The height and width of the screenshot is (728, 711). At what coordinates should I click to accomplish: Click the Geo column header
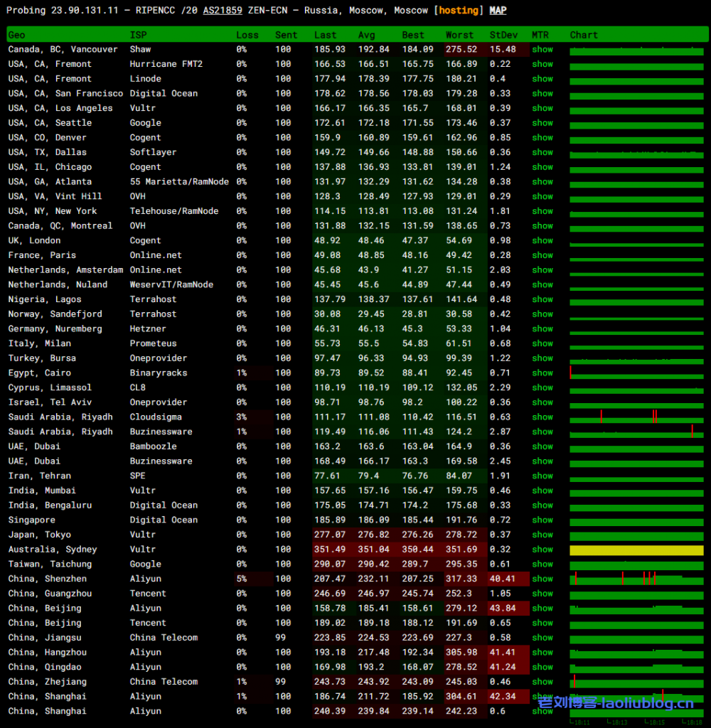[x=16, y=35]
